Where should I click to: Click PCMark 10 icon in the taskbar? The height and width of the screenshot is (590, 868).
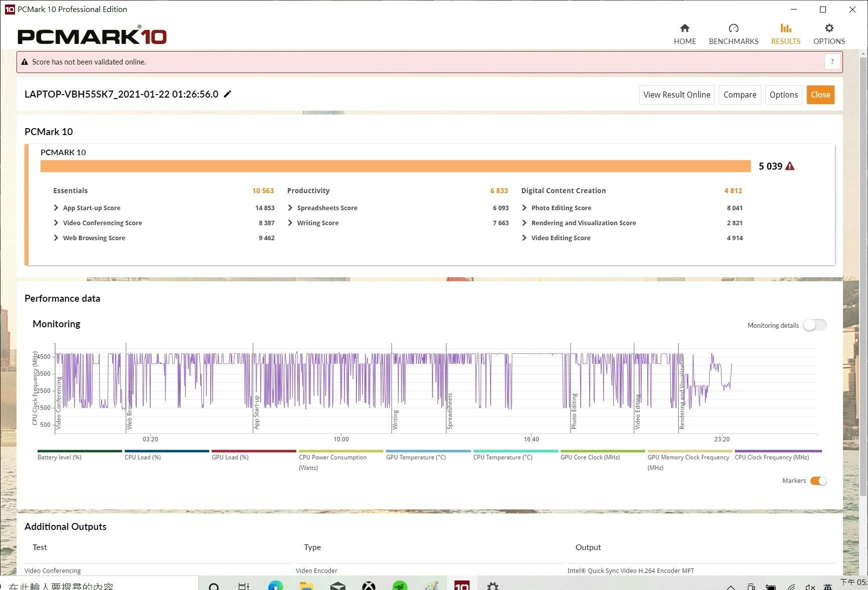pyautogui.click(x=462, y=585)
